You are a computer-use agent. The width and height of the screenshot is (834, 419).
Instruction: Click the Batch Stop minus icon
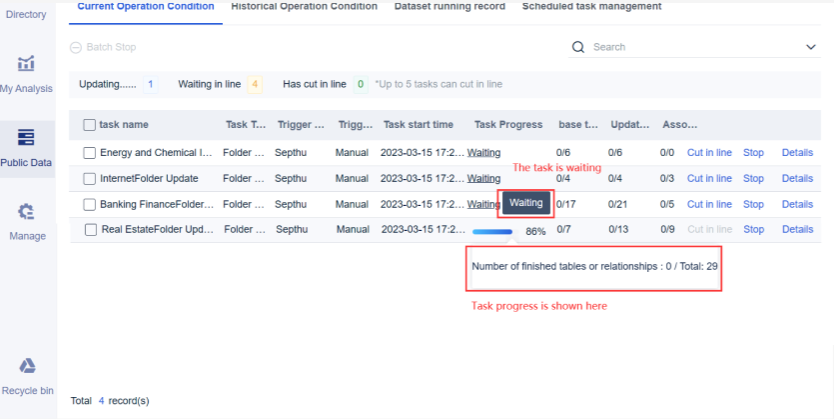76,47
